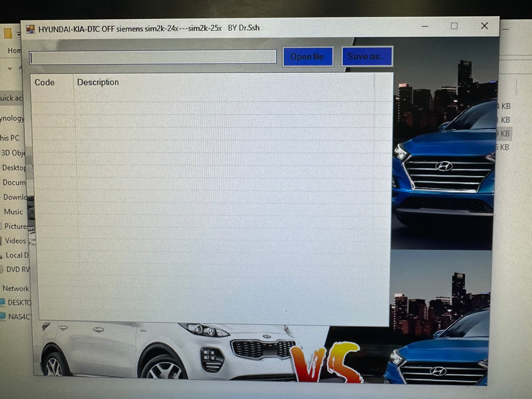Open Desktop folder in File Explorer sidebar

[x=14, y=168]
